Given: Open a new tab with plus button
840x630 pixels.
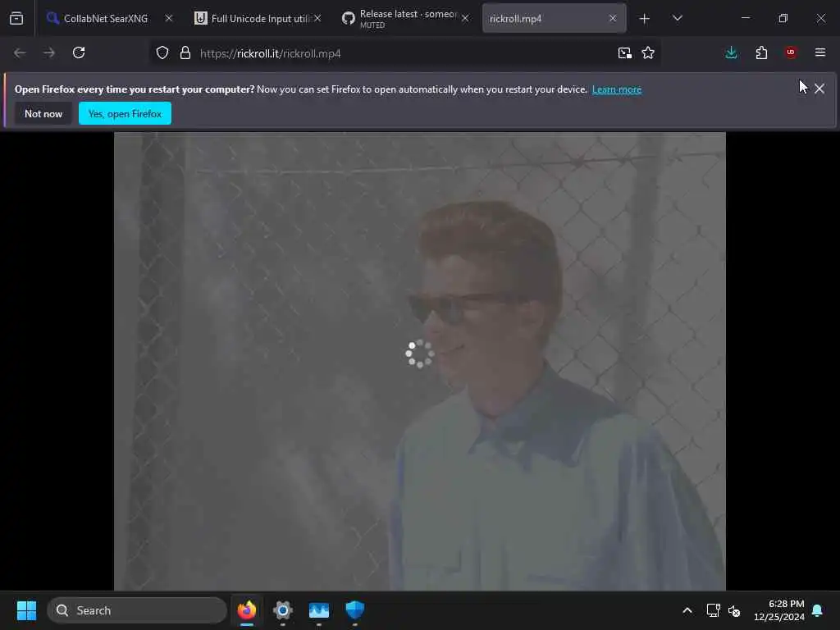Looking at the screenshot, I should (x=645, y=19).
